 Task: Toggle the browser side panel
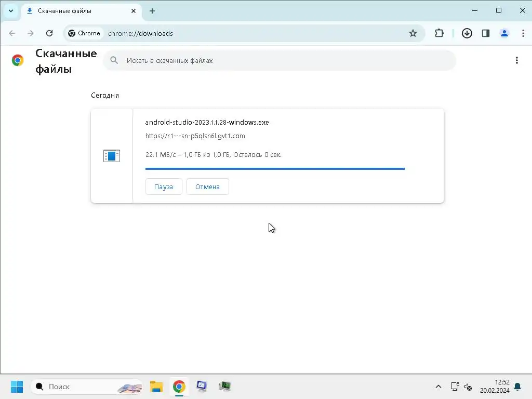coord(486,33)
